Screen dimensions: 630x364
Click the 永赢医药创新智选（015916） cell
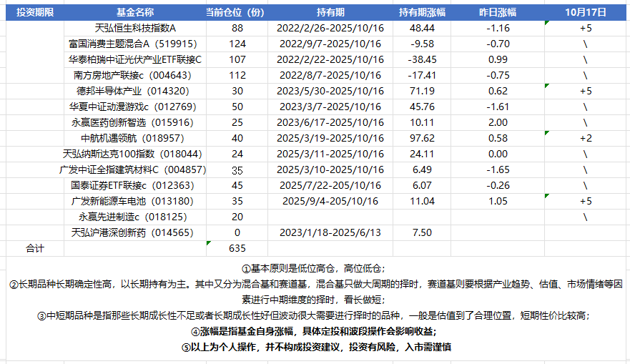point(135,122)
